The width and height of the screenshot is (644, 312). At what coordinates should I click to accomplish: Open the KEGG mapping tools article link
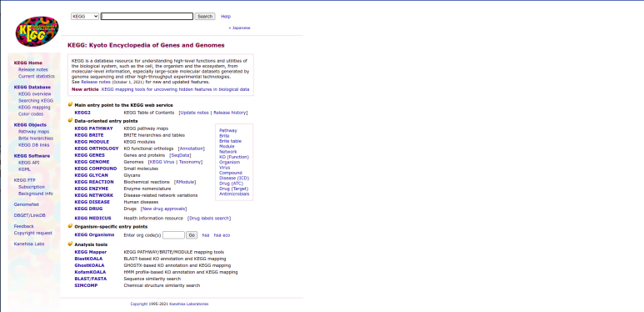coord(176,89)
